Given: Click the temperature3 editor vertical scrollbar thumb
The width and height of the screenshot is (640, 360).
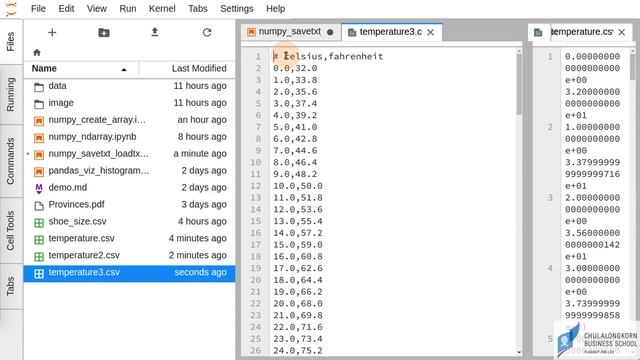Looking at the screenshot, I should click(x=519, y=84).
